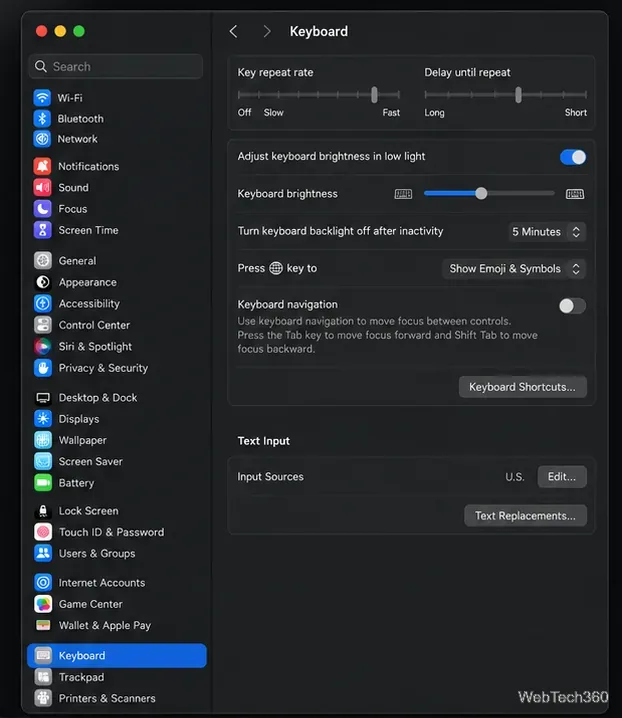Click the Internet Accounts @ icon
Viewport: 622px width, 718px height.
[43, 582]
